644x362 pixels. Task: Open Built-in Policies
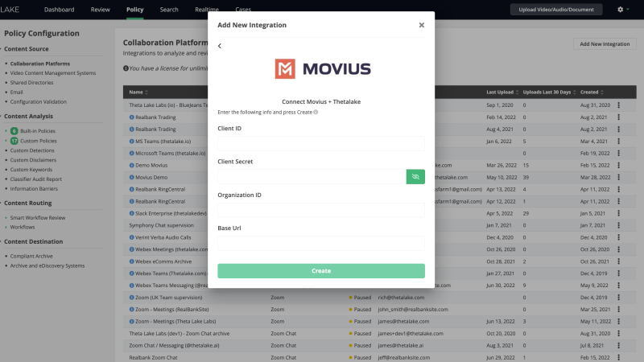[x=37, y=131]
